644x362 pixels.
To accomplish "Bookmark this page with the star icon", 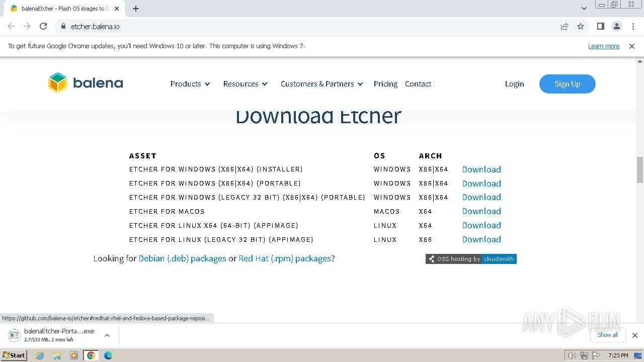I will click(x=581, y=26).
